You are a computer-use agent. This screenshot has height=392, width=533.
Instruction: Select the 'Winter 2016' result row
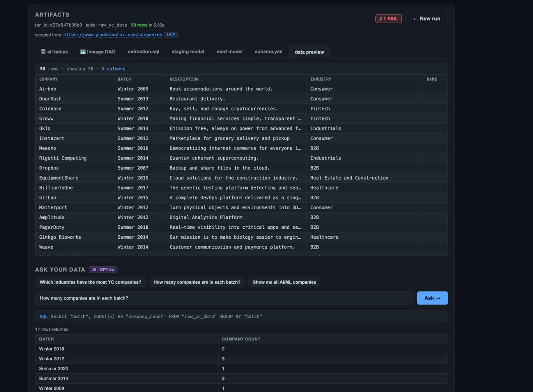click(242, 349)
